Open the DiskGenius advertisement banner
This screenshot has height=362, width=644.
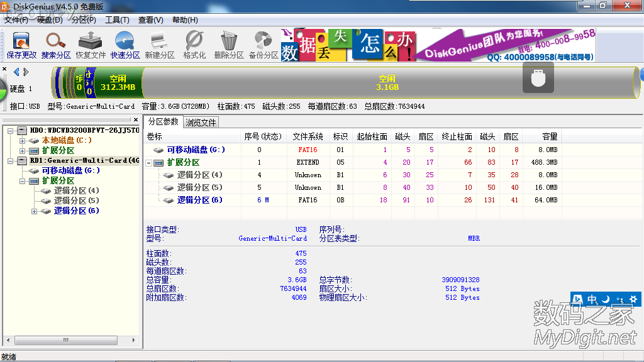[x=438, y=45]
